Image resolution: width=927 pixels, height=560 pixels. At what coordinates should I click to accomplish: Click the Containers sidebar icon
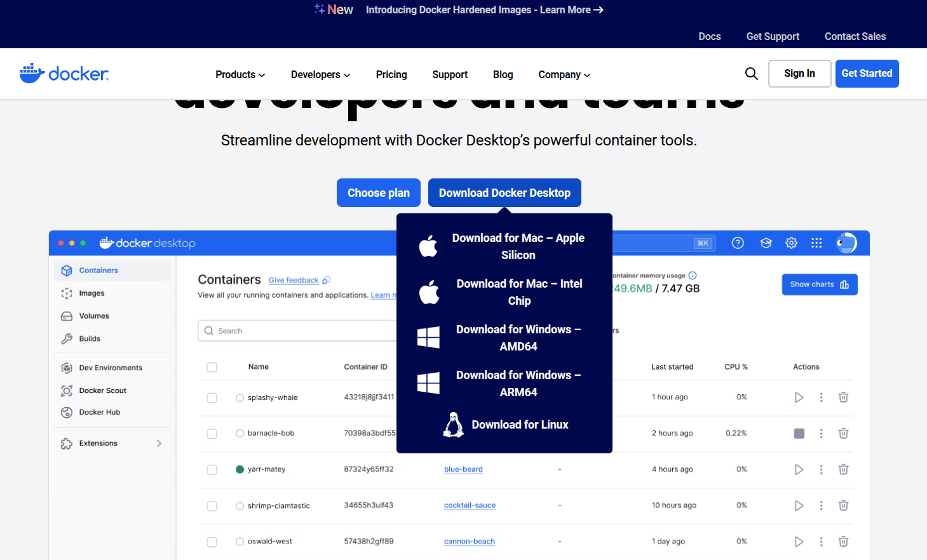click(67, 270)
